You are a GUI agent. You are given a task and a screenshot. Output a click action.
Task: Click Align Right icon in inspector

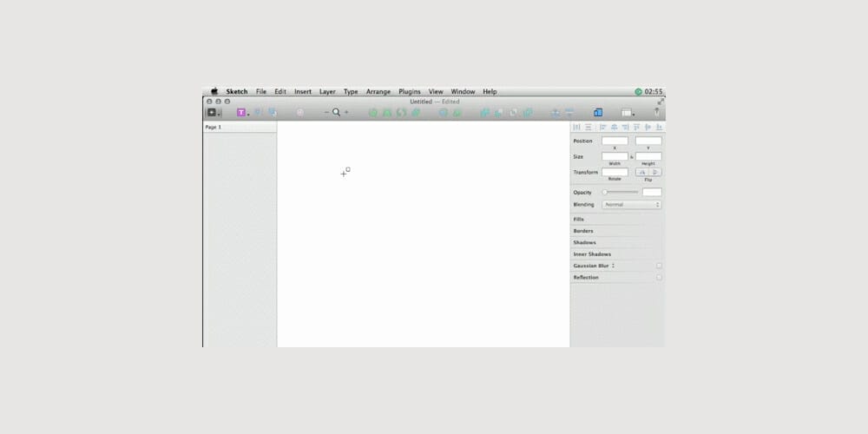[625, 128]
